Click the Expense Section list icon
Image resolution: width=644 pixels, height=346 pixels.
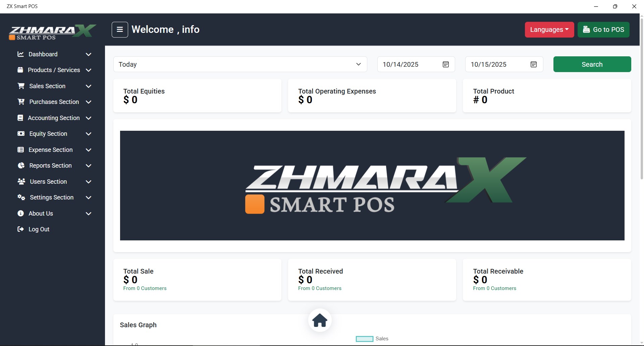(20, 150)
